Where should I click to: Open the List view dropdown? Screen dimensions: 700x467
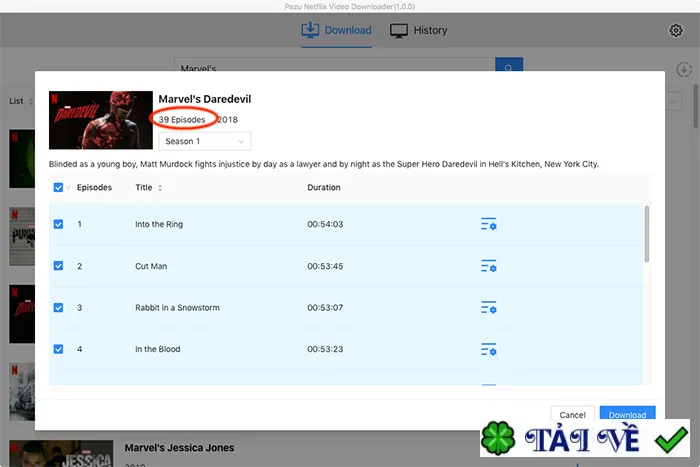21,101
